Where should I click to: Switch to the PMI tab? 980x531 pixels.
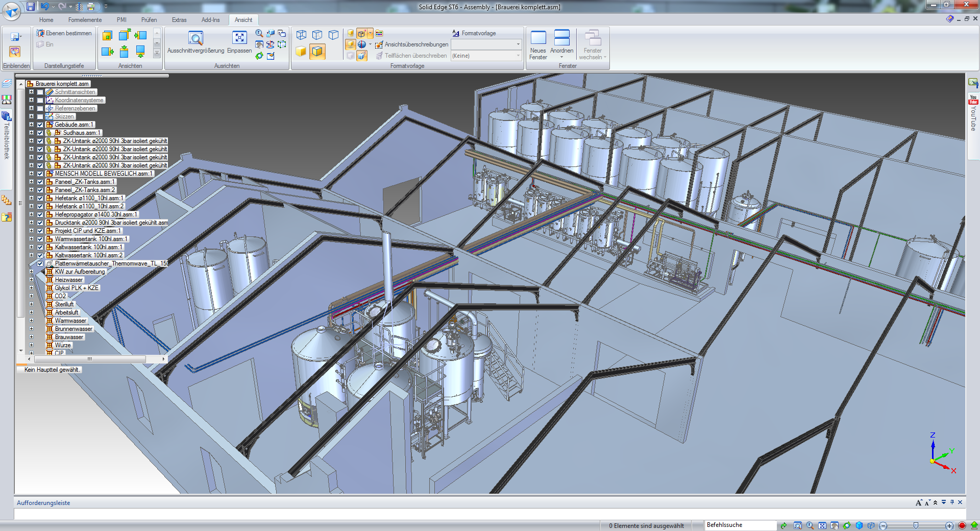(121, 20)
